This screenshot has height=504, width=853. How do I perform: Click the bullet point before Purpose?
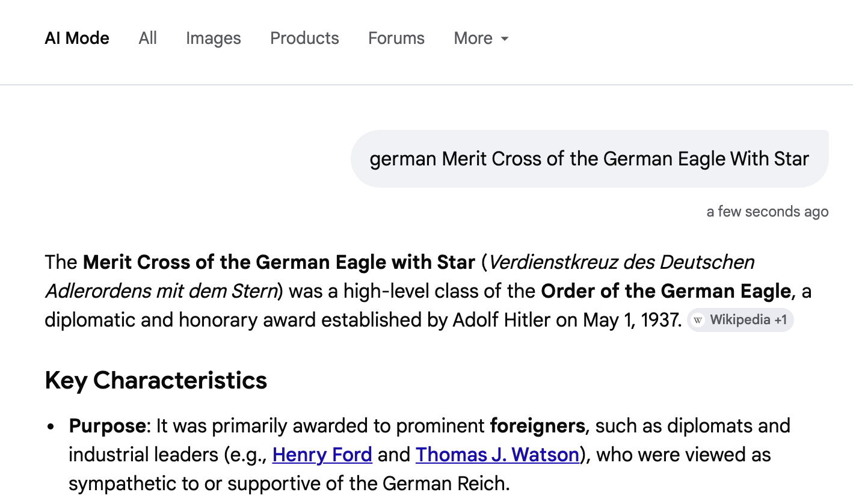[51, 426]
